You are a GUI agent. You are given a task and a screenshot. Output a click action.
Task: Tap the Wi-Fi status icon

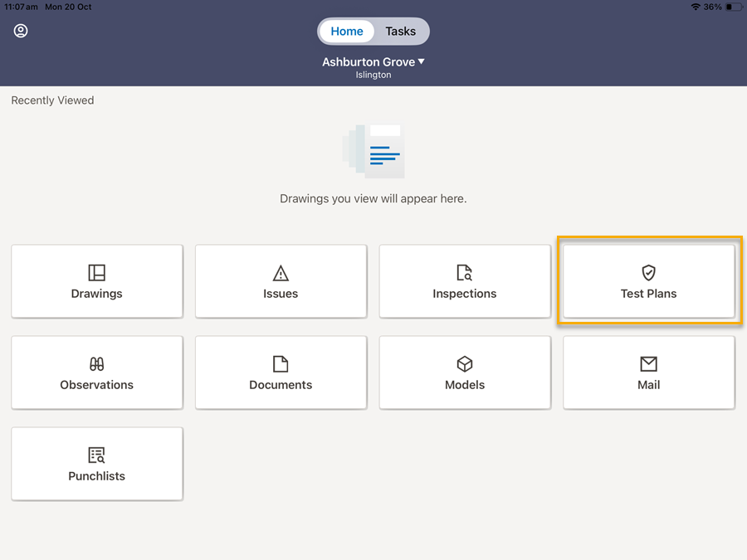point(695,7)
